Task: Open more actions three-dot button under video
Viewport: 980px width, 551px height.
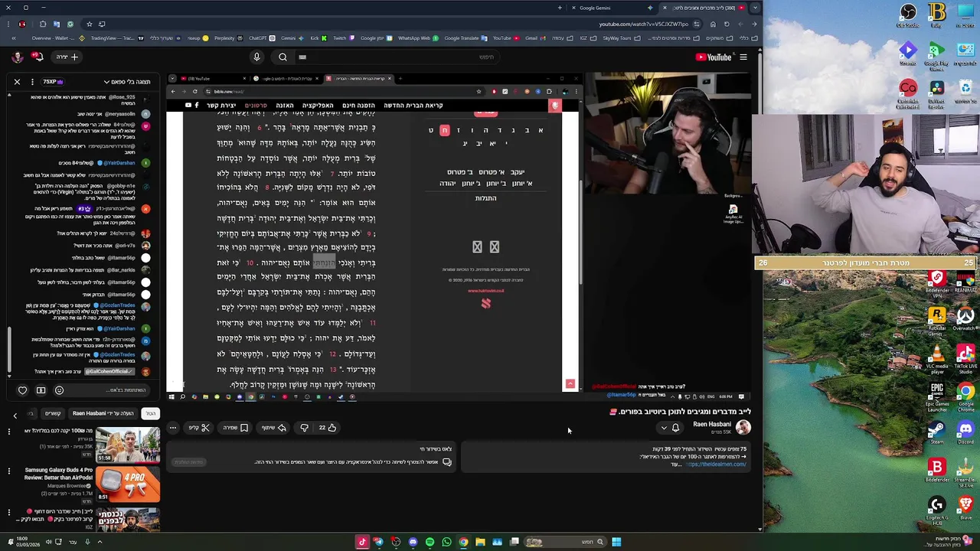Action: pyautogui.click(x=173, y=428)
